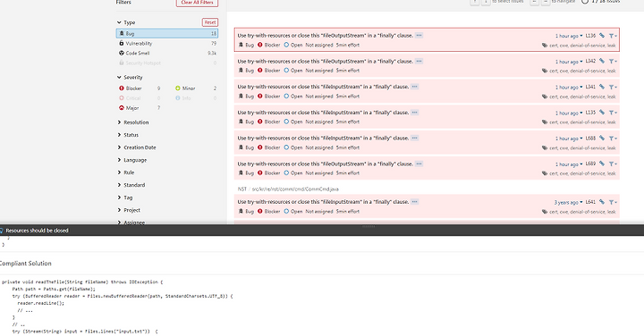Click permalink icon on the L641 issue
The width and height of the screenshot is (644, 336).
602,202
